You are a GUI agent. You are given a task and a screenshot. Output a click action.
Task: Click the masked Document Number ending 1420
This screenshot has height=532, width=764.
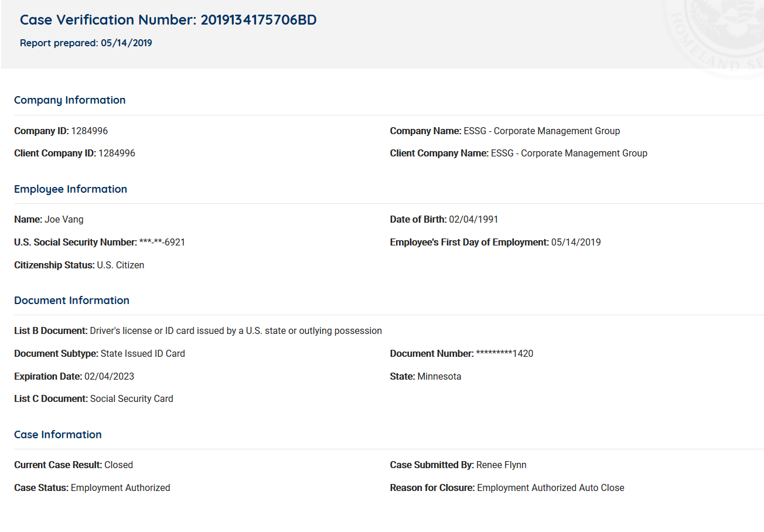[x=504, y=354]
